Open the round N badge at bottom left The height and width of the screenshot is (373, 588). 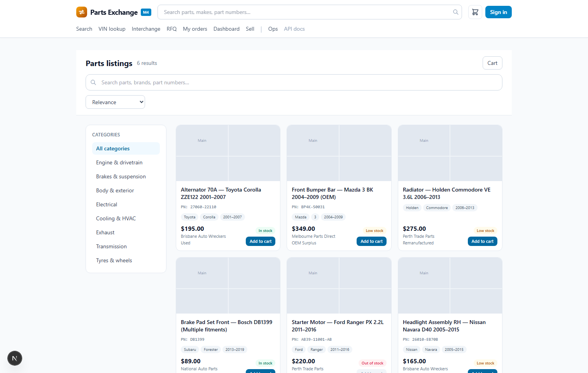point(15,358)
